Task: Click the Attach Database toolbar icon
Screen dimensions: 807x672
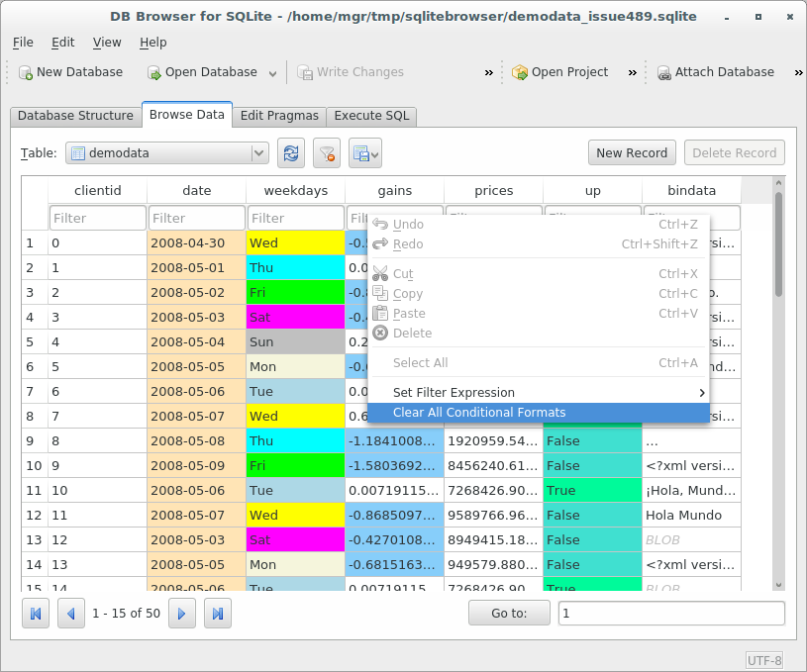Action: (664, 72)
